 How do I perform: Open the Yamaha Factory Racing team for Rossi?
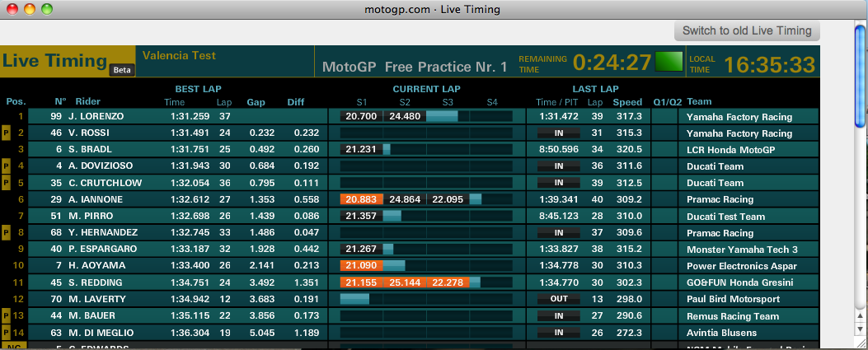click(739, 133)
